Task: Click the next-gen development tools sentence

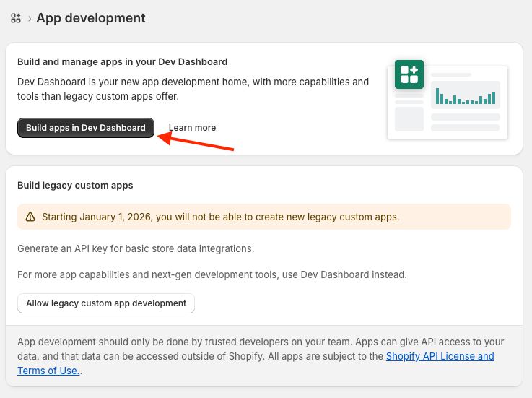Action: [x=212, y=274]
